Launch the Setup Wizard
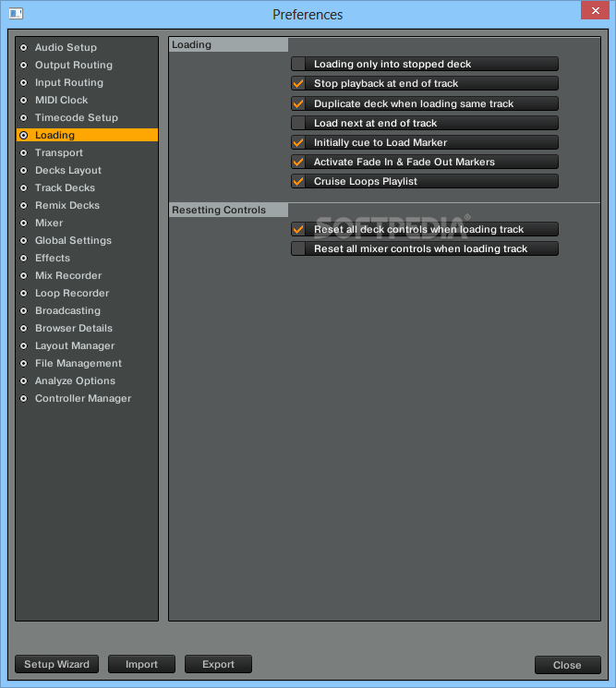 point(56,664)
